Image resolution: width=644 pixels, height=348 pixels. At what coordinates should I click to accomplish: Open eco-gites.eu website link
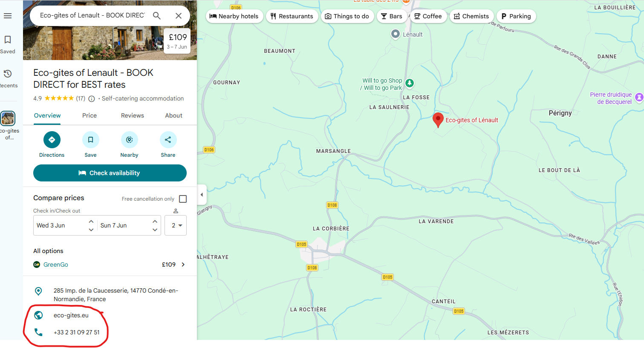[71, 315]
